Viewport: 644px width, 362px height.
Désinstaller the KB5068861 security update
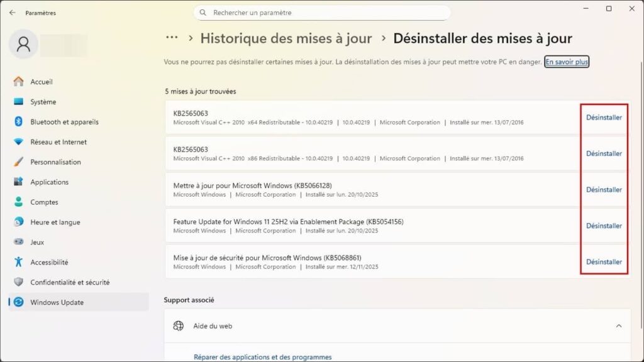point(603,261)
